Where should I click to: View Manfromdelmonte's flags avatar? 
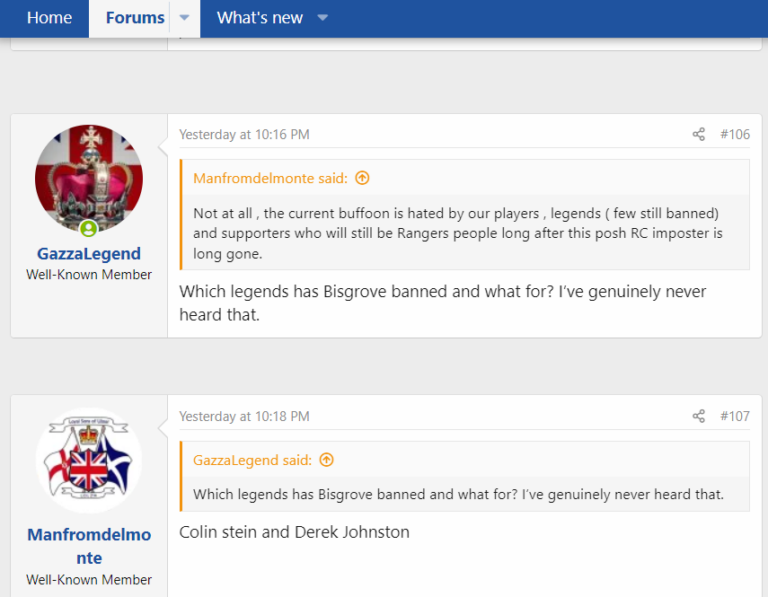coord(89,460)
